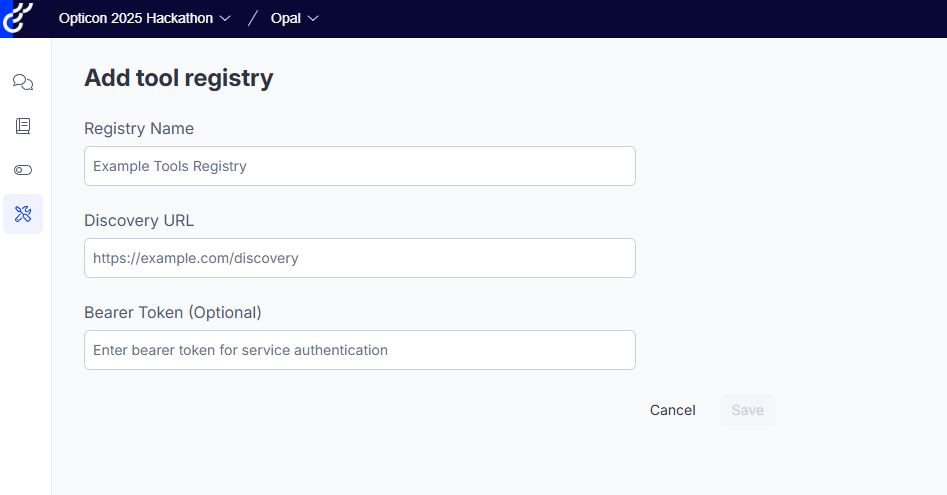947x495 pixels.
Task: Open the Opticon 2025 Hackathon project menu
Action: [144, 18]
